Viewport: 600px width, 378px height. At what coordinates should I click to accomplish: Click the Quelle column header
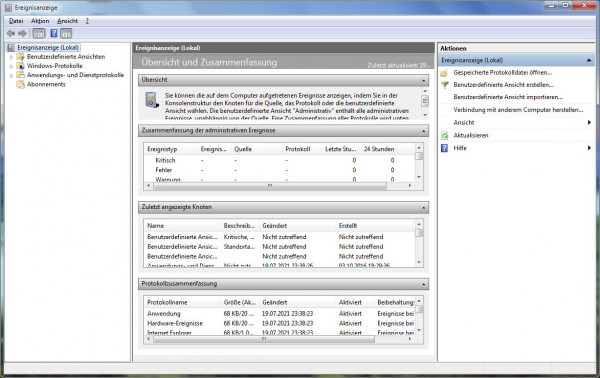(x=256, y=149)
